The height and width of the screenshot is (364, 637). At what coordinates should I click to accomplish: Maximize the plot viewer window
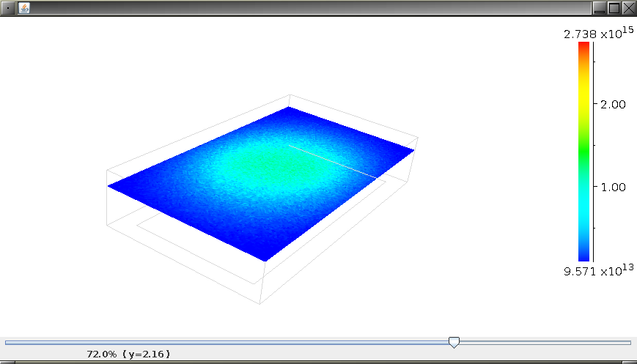pos(614,8)
